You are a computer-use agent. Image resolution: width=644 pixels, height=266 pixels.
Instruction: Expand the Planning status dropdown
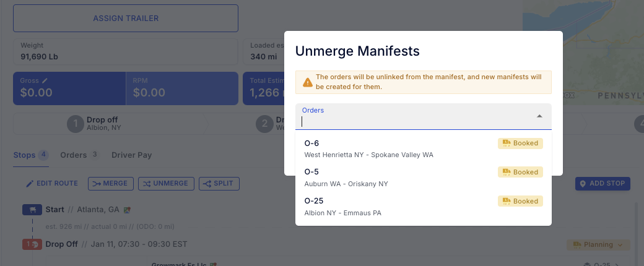coord(598,245)
